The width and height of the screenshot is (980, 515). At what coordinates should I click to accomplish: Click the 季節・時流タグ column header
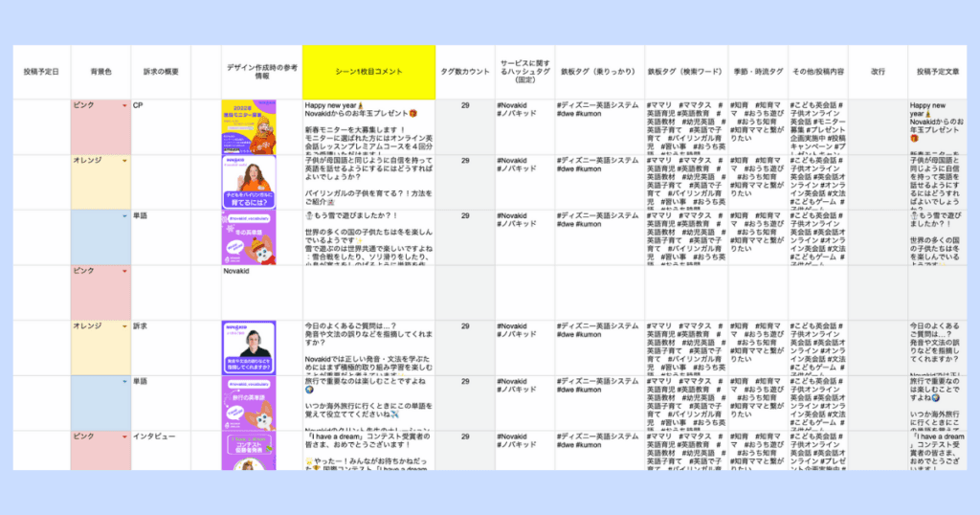[x=758, y=72]
